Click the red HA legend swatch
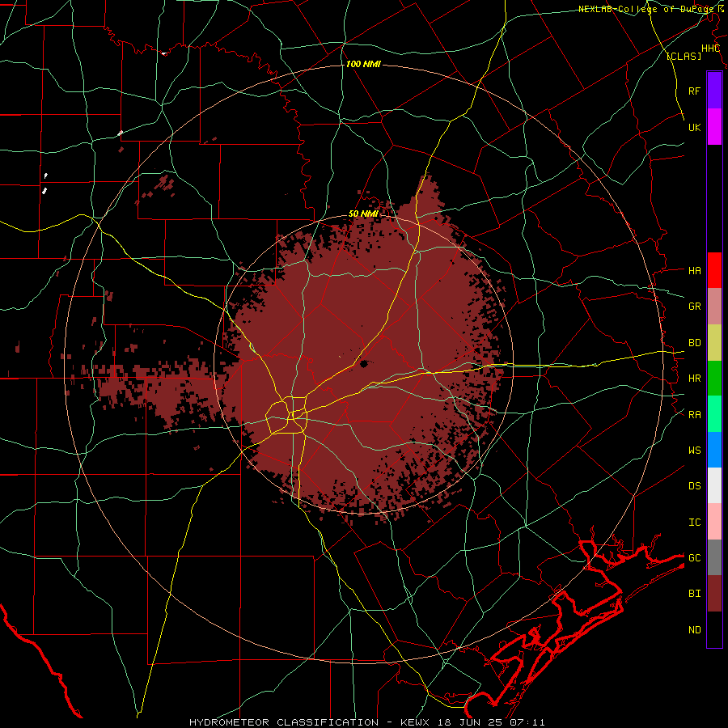This screenshot has width=728, height=728. tap(714, 270)
